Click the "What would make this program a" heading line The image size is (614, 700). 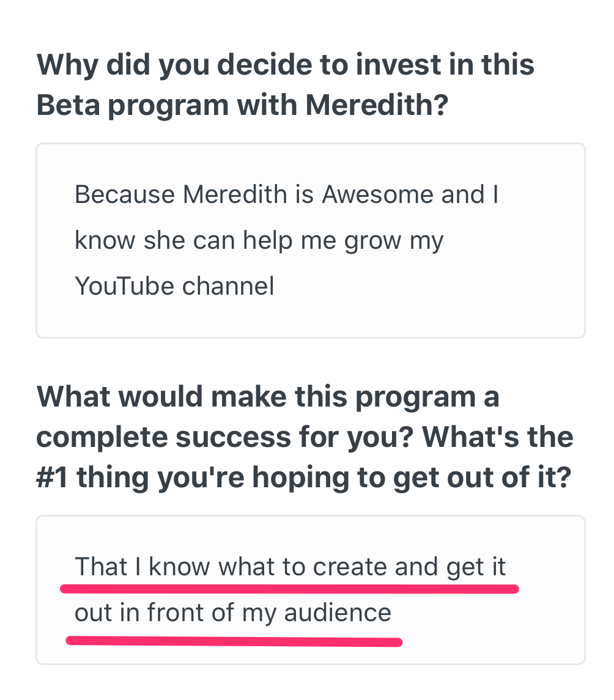pos(268,397)
